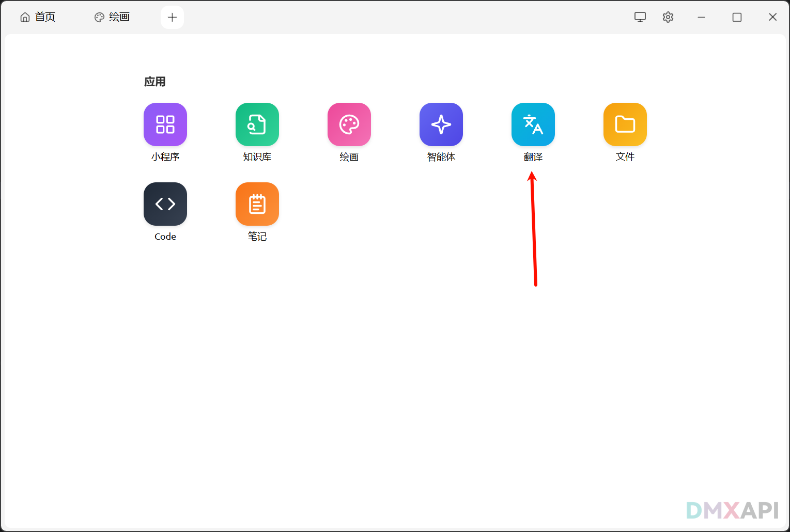
Task: Maximize the application window
Action: click(737, 17)
